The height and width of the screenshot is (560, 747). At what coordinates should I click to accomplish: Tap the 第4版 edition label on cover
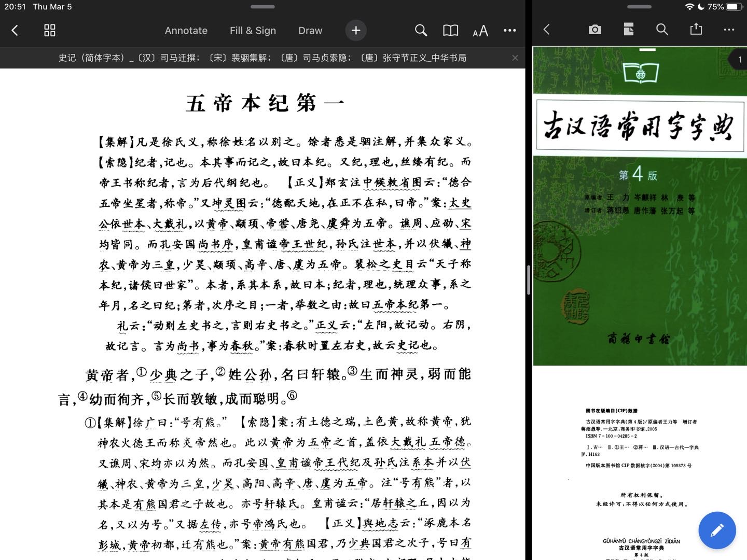pos(638,174)
